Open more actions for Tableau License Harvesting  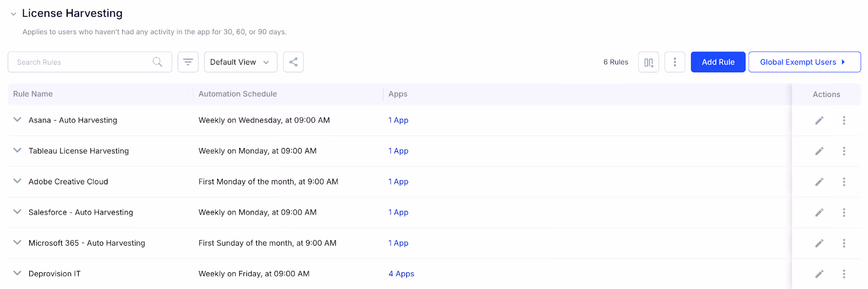tap(844, 151)
